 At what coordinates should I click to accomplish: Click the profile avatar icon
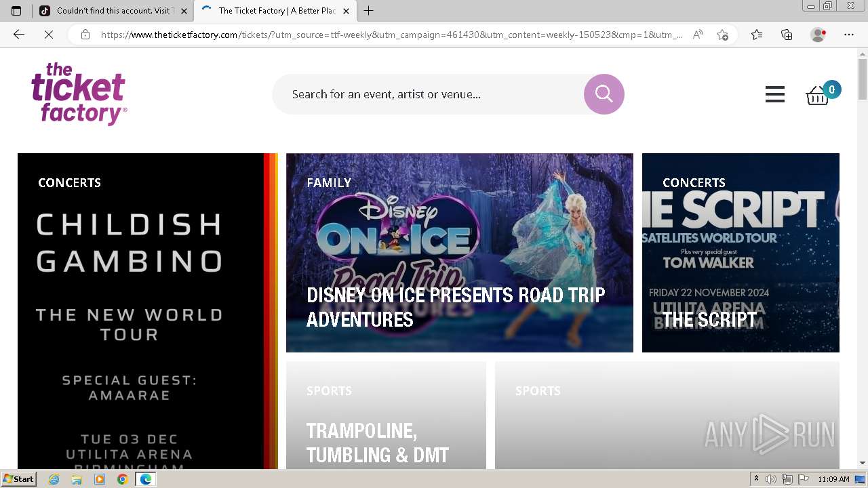818,35
